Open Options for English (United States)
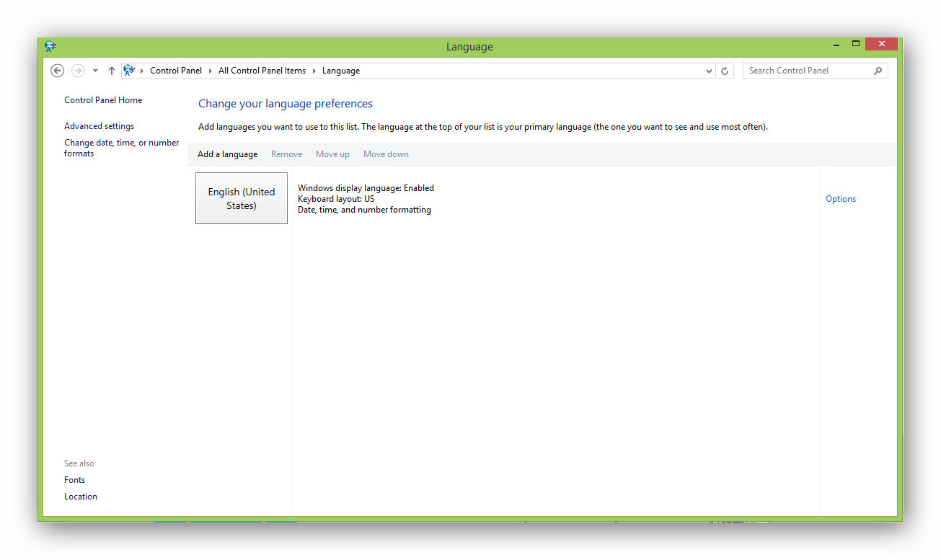Viewport: 941px width, 560px height. tap(841, 199)
